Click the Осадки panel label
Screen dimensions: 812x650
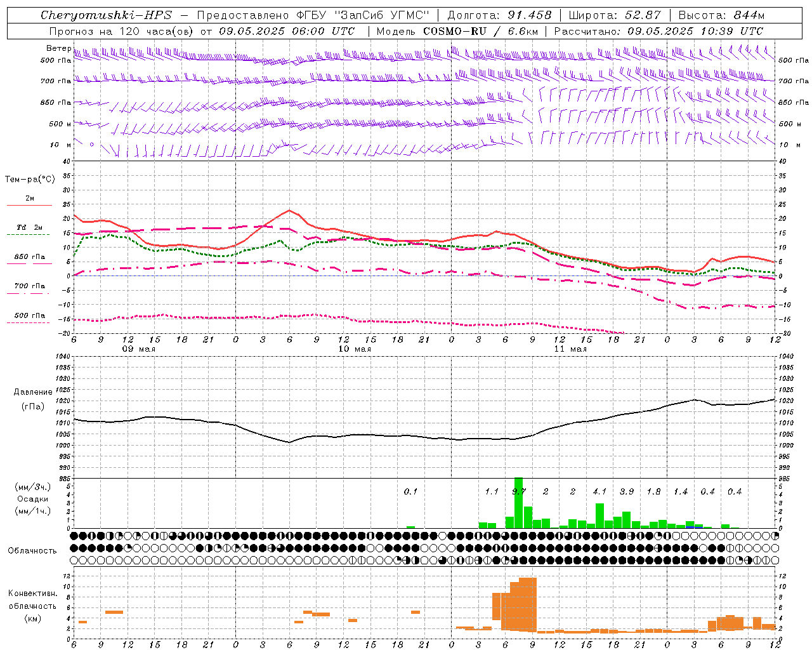click(x=33, y=499)
